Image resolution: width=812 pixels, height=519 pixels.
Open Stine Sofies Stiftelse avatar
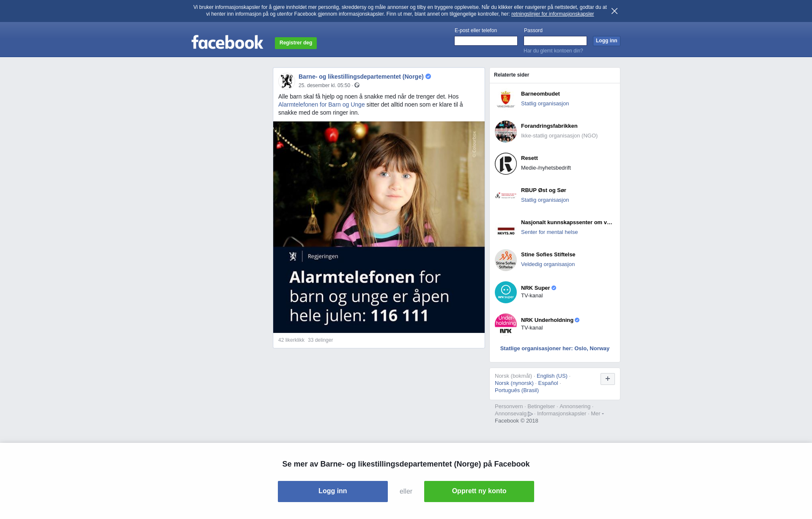click(x=506, y=260)
